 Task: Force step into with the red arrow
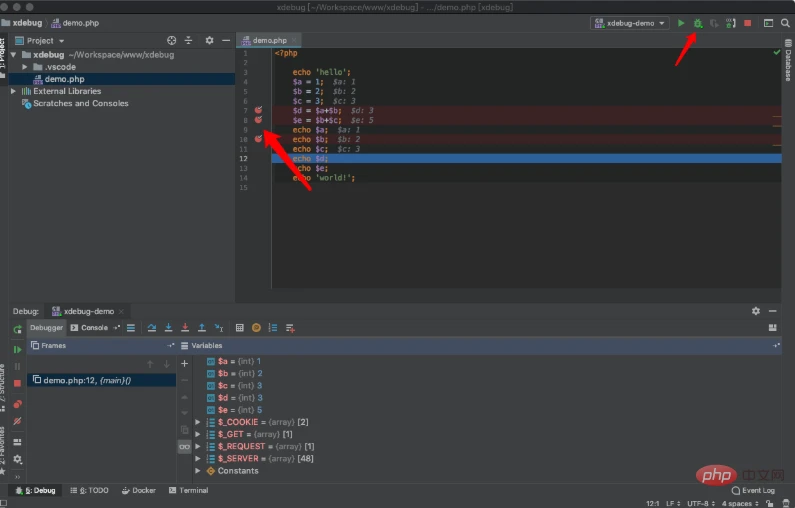tap(185, 328)
